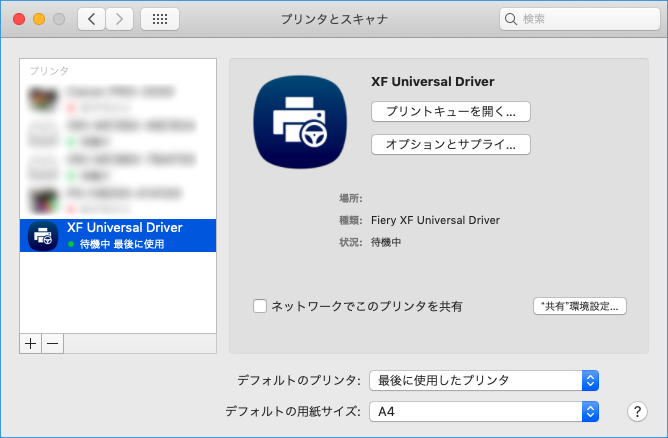The image size is (668, 438).
Task: Select first blurred printer in list
Action: pos(118,99)
